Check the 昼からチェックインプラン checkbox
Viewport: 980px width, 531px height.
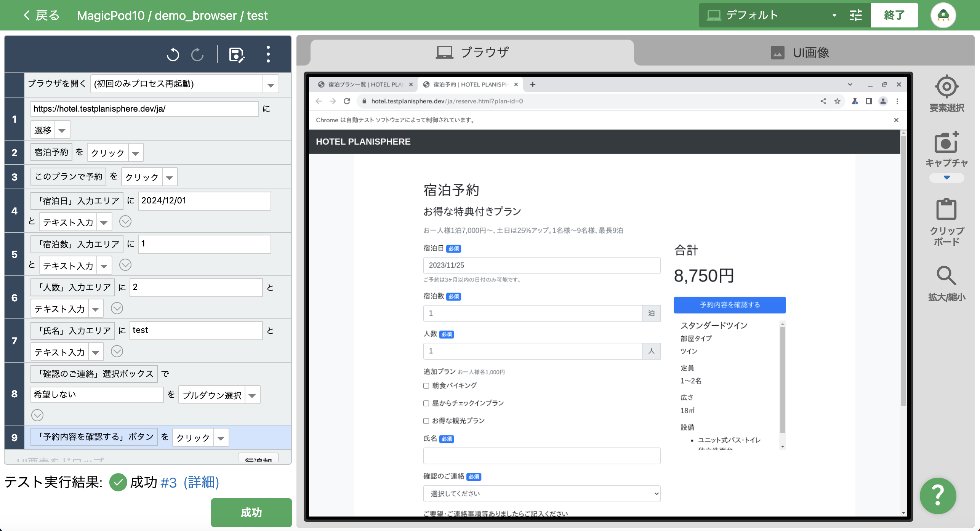point(426,403)
